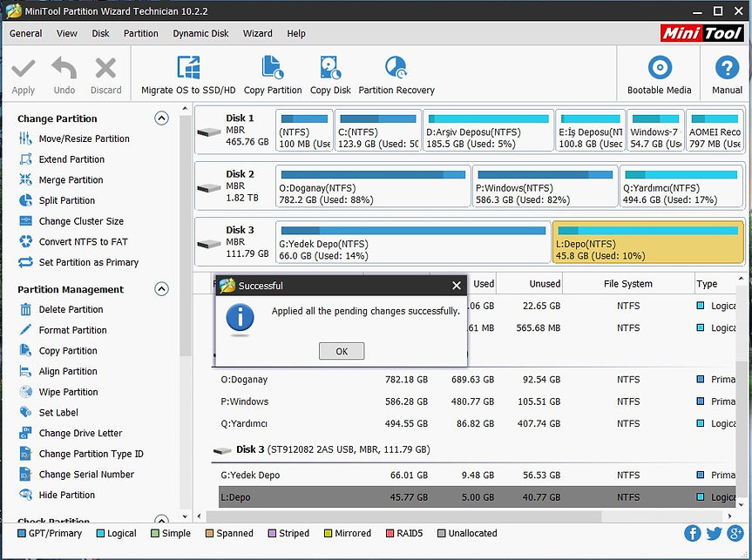Click the MiniTool logo
This screenshot has width=752, height=560.
coord(701,33)
